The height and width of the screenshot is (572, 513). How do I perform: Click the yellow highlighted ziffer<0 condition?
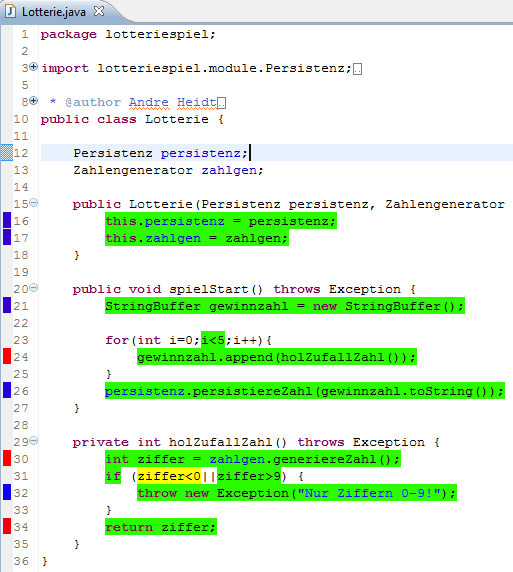(x=169, y=476)
